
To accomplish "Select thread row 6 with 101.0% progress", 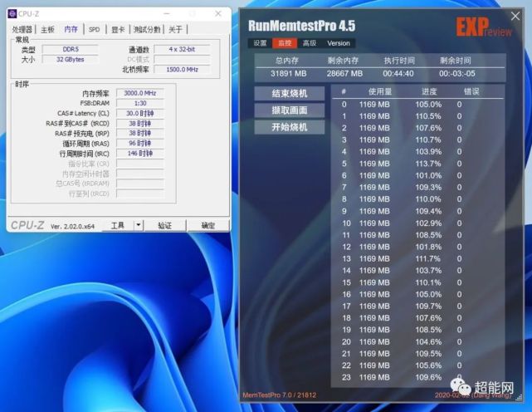I will pos(418,175).
